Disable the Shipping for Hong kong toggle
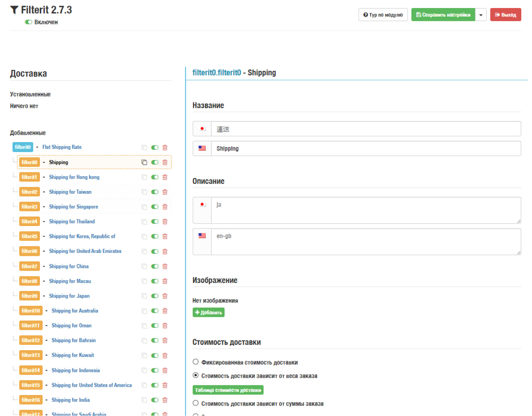The height and width of the screenshot is (416, 532). [155, 177]
